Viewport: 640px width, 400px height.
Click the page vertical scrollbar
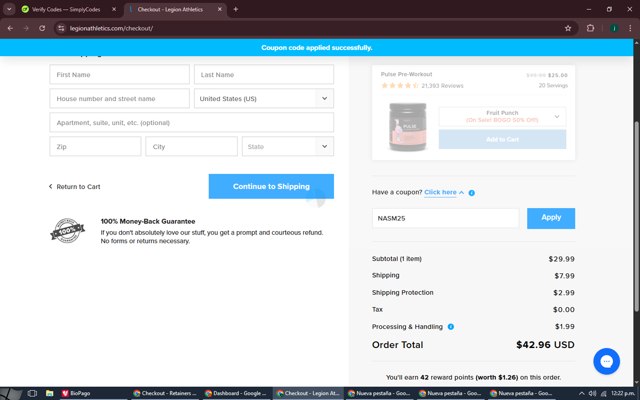636,216
